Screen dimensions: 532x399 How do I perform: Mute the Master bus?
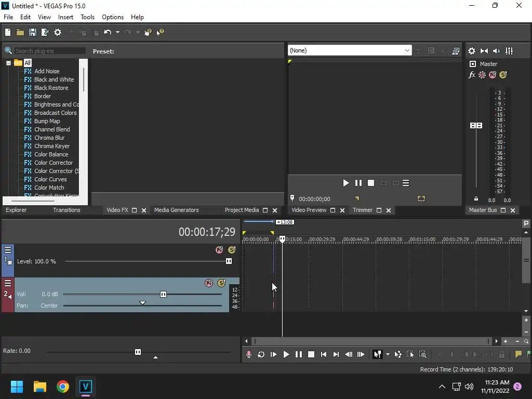pos(493,75)
